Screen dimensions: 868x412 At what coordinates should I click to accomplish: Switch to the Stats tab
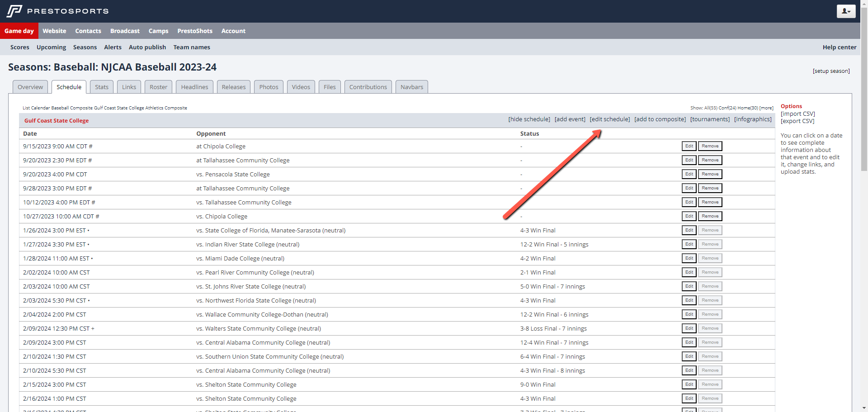coord(102,87)
